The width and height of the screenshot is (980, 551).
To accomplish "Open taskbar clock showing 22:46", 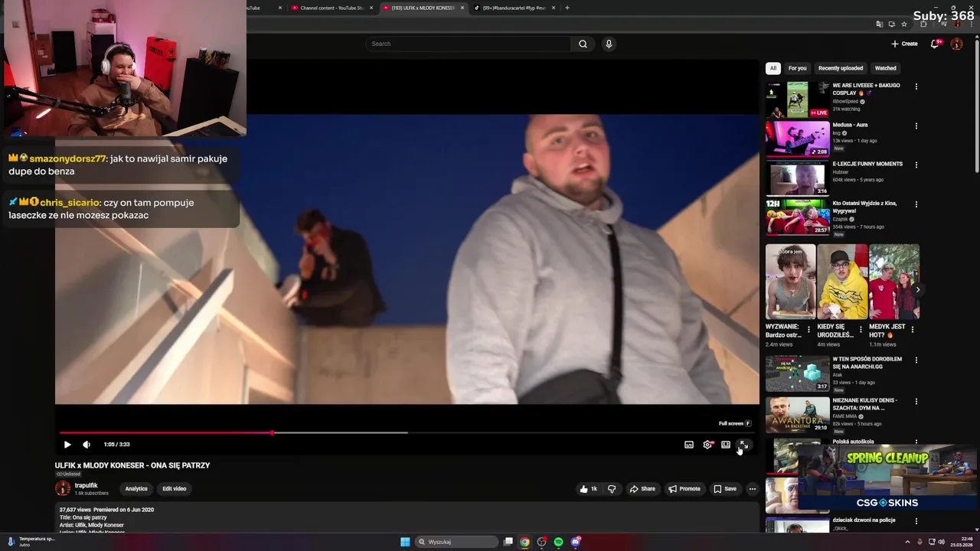I will click(961, 542).
